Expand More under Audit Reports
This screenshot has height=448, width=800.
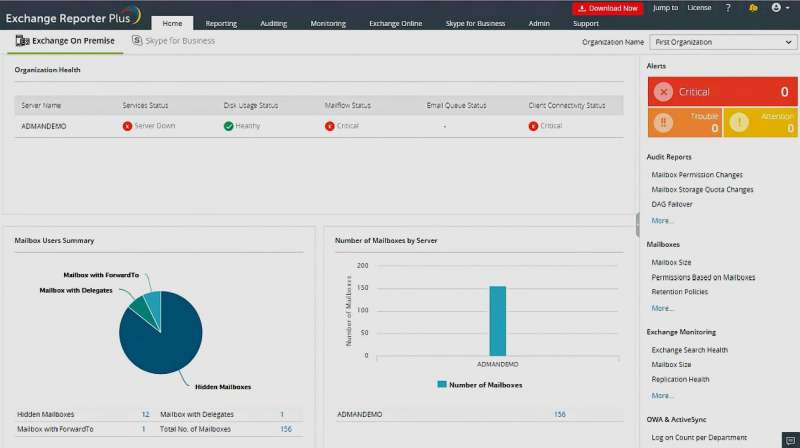pyautogui.click(x=662, y=220)
